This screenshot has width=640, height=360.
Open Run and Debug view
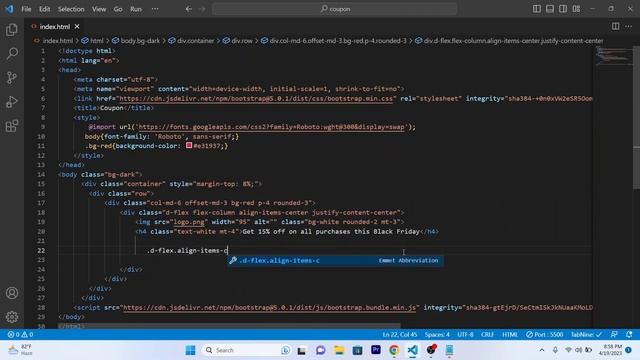point(12,102)
